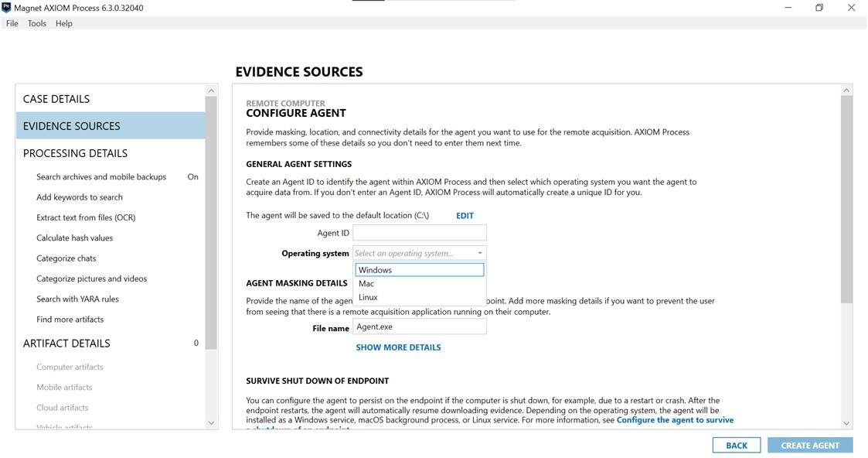The height and width of the screenshot is (458, 868).
Task: Open the File menu
Action: 12,23
